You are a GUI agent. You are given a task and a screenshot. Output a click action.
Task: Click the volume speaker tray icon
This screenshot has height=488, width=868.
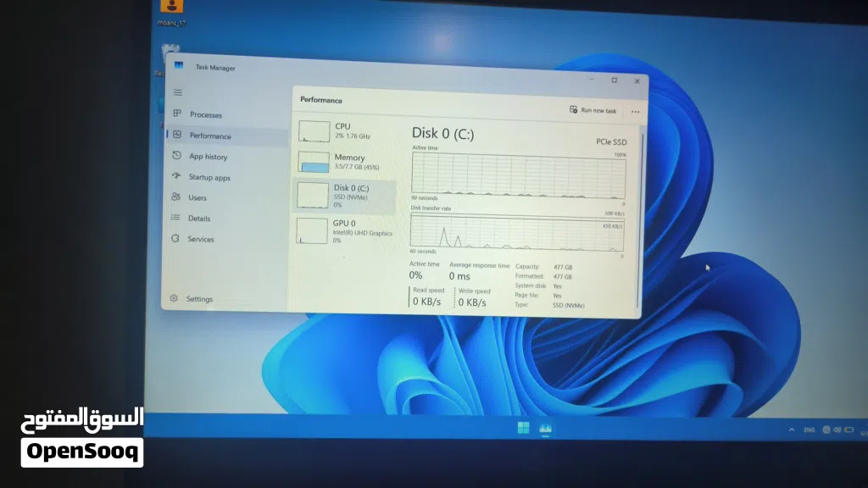(x=837, y=430)
